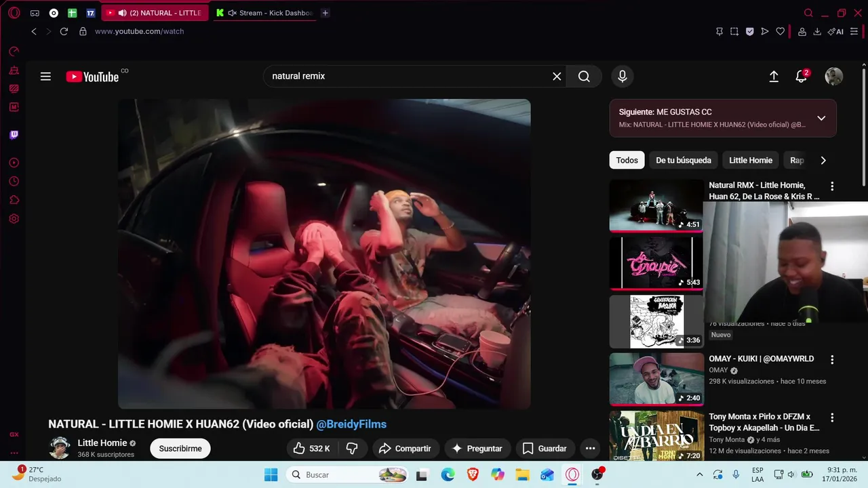
Task: Play or pause the main video player
Action: pyautogui.click(x=324, y=254)
